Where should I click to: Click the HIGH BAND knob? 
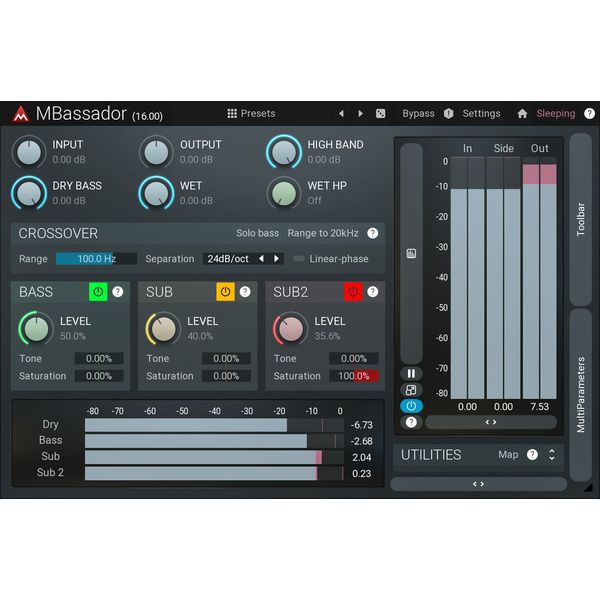tap(284, 152)
